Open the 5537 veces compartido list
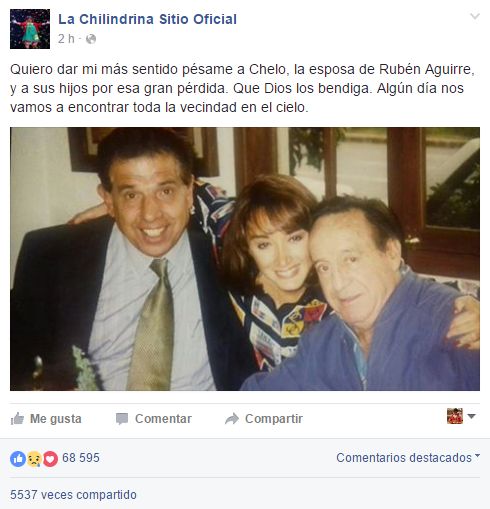This screenshot has height=509, width=490. (x=73, y=495)
